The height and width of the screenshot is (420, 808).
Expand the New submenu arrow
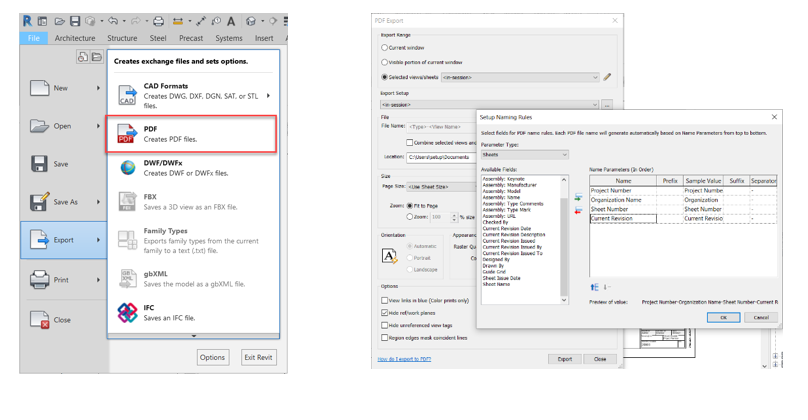point(98,88)
